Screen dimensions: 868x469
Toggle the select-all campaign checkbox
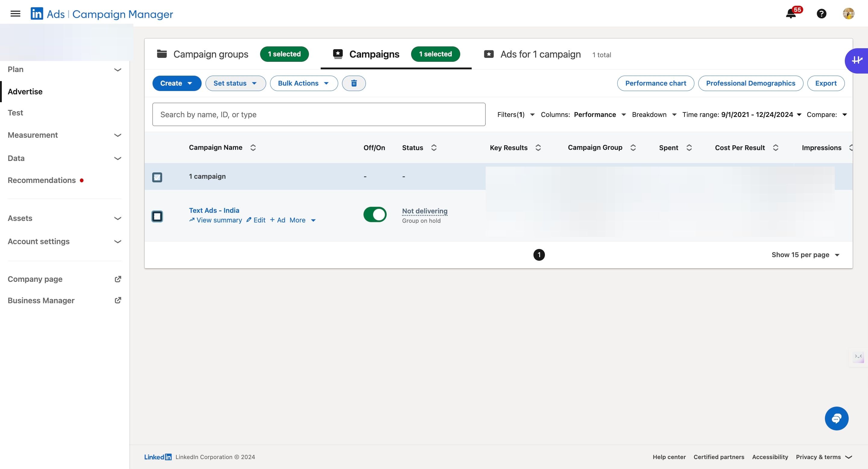pos(157,177)
